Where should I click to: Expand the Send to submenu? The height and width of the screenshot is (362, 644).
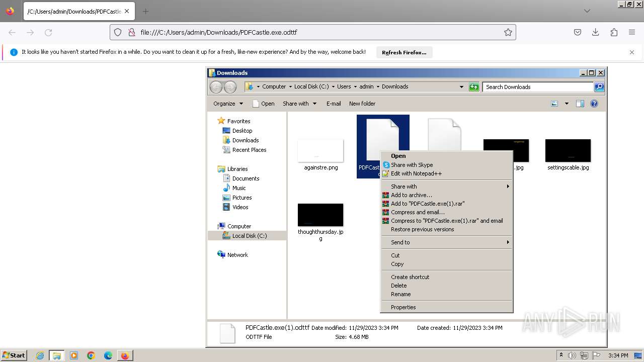446,242
